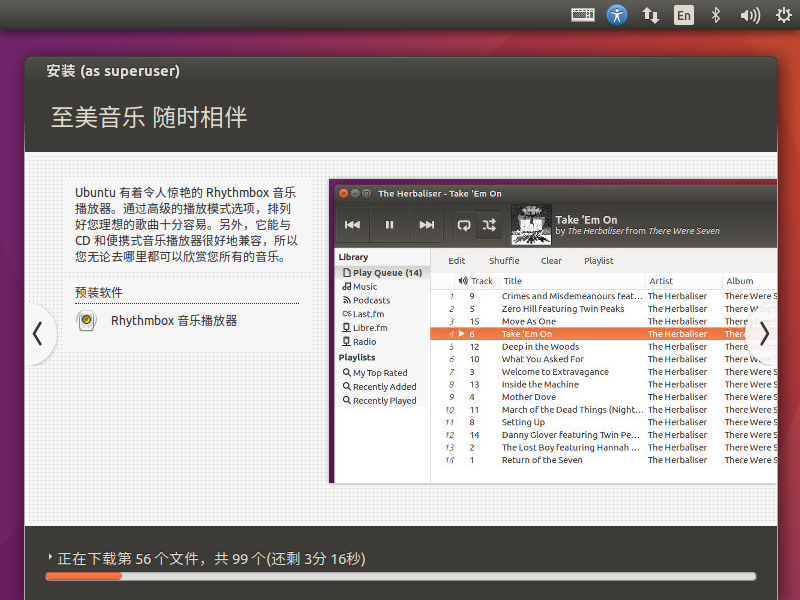Select Last.fm in the Library sidebar
The width and height of the screenshot is (800, 600).
(363, 314)
